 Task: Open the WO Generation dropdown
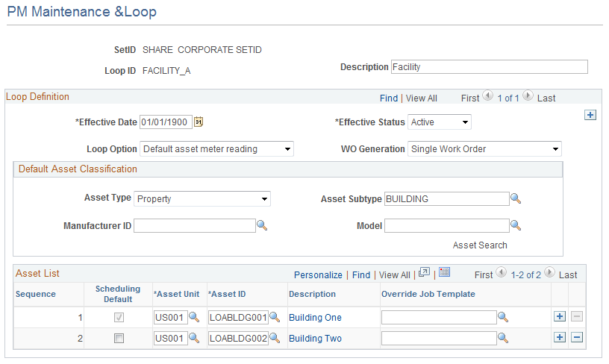click(484, 149)
